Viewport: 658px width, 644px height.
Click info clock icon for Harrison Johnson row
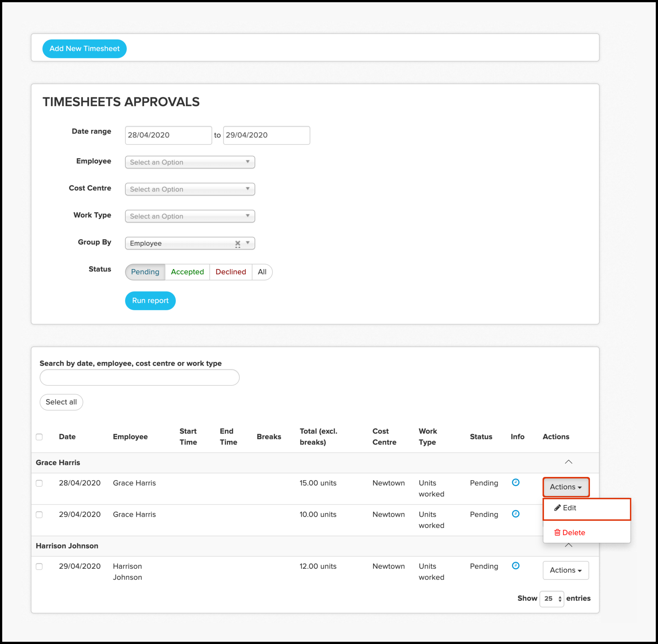[515, 565]
